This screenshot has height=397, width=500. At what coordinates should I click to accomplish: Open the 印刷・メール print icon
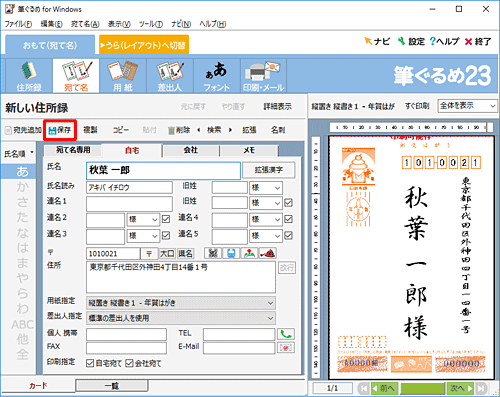[x=263, y=76]
